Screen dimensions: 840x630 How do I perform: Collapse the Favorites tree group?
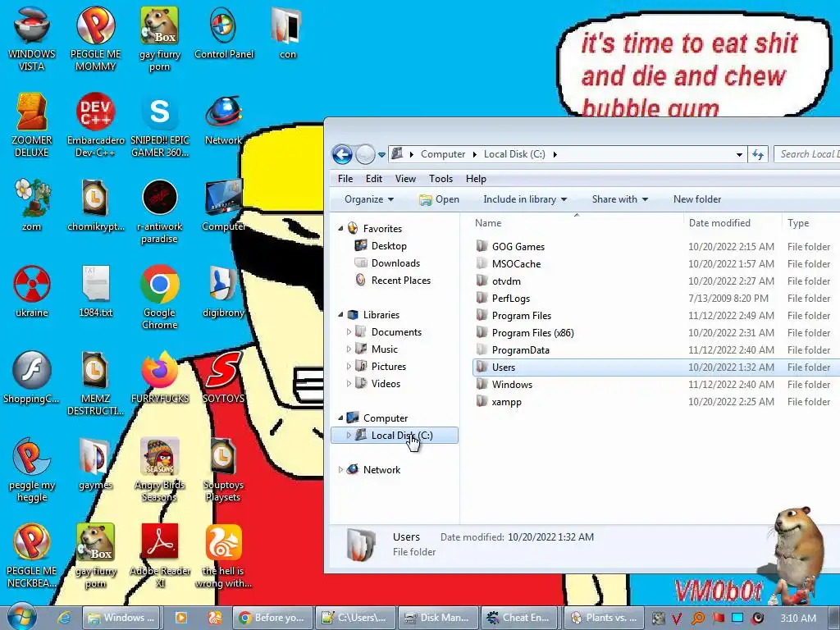[x=340, y=228]
